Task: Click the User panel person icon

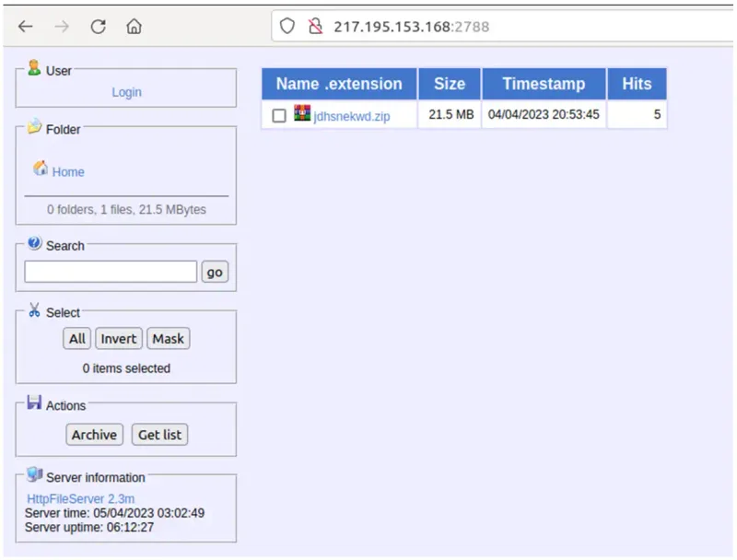Action: click(x=34, y=67)
